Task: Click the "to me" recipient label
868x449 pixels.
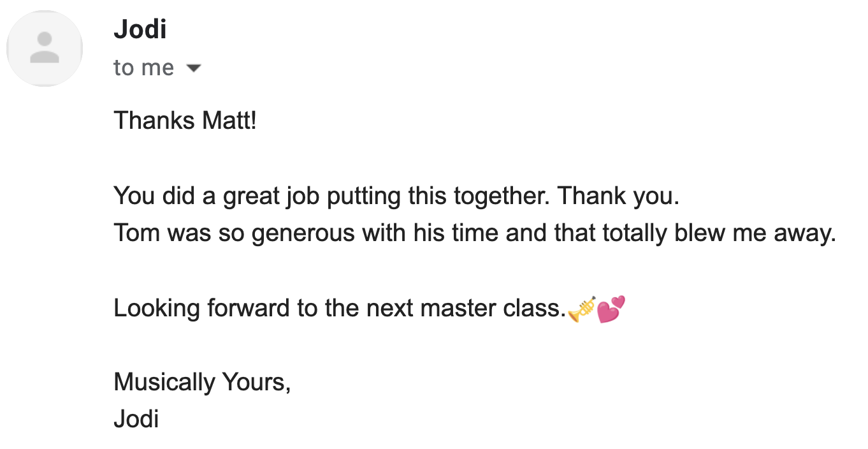Action: 143,68
